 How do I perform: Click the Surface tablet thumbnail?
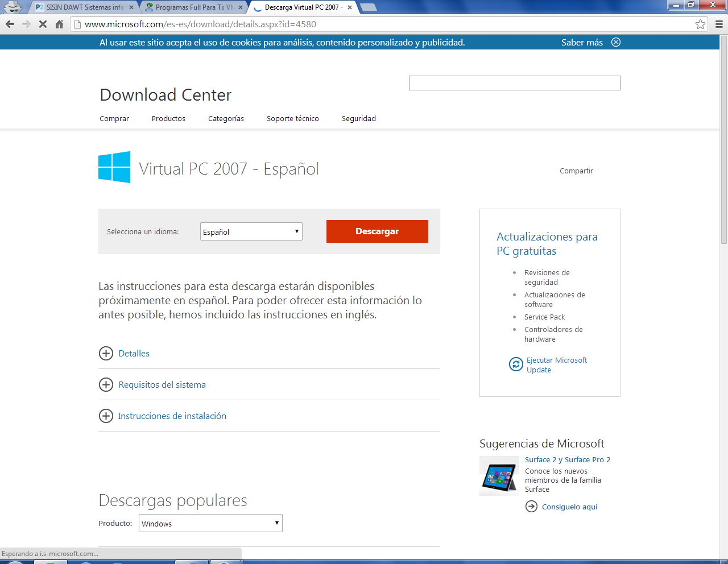[x=499, y=476]
